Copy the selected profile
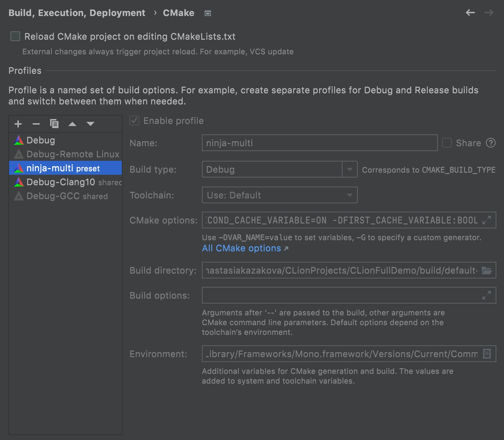Screen dimensions: 504x440 tap(54, 124)
